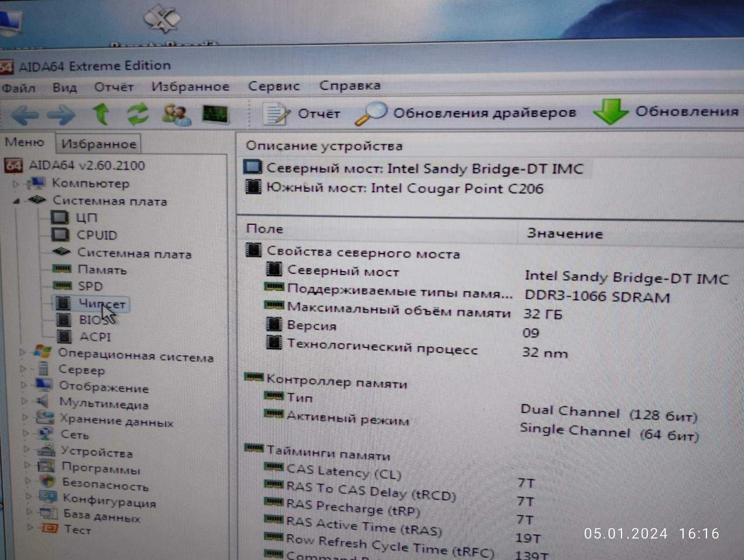Image resolution: width=744 pixels, height=560 pixels.
Task: Click the Отчёт toolbar button
Action: point(301,113)
